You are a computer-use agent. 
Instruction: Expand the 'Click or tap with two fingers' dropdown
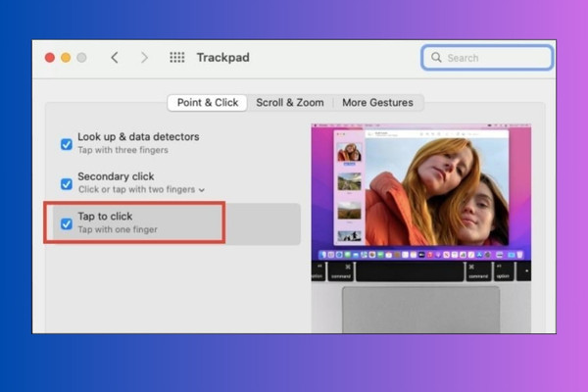[142, 190]
